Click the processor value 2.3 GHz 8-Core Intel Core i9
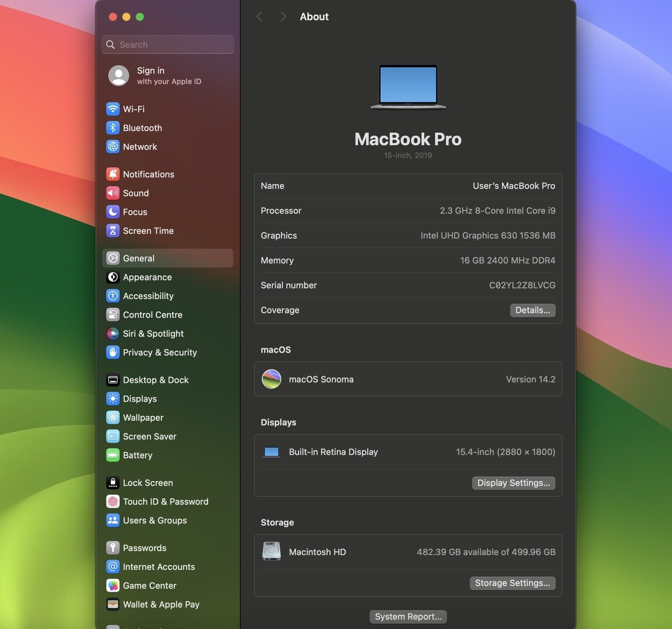 [497, 211]
